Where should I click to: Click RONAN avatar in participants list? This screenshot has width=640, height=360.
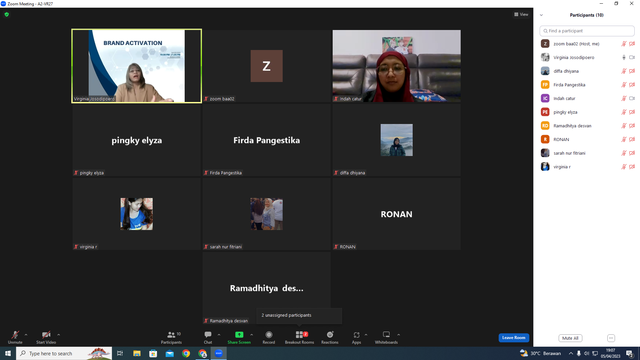click(x=545, y=139)
